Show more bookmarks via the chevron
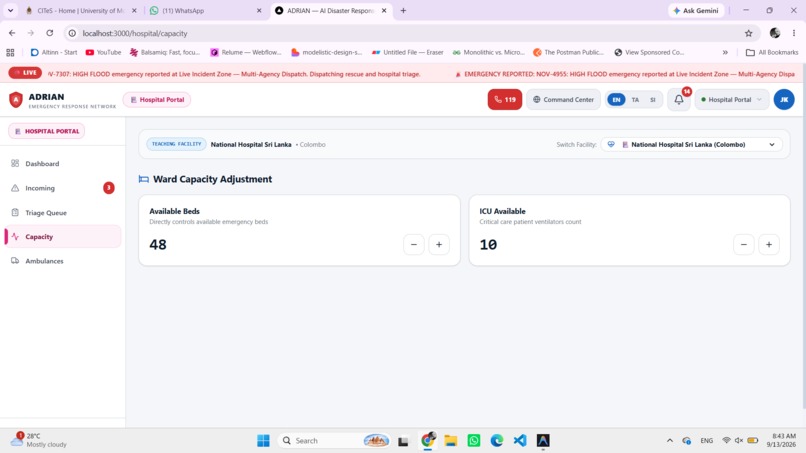The width and height of the screenshot is (806, 453). [725, 52]
